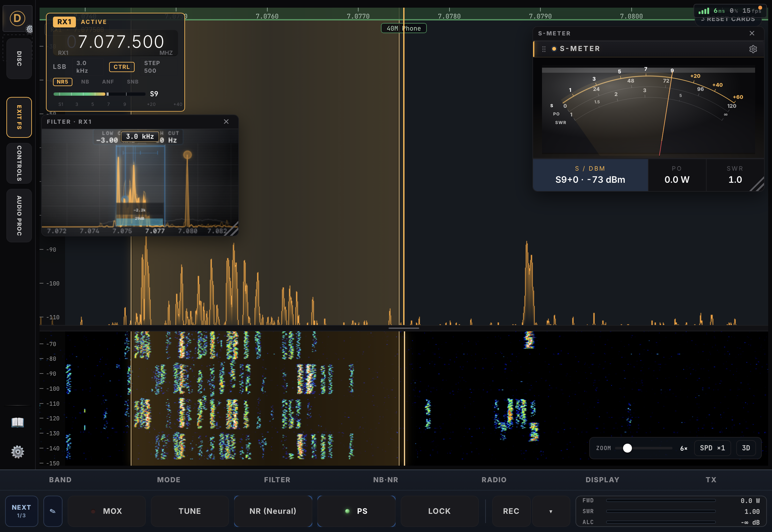Open the AUDIO PROC sidebar panel

(19, 216)
